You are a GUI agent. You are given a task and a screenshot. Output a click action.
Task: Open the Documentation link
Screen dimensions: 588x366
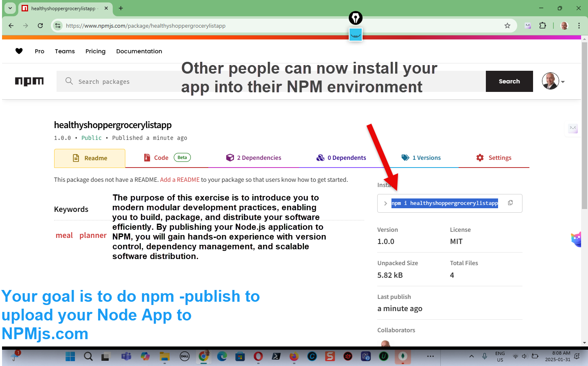(x=139, y=51)
